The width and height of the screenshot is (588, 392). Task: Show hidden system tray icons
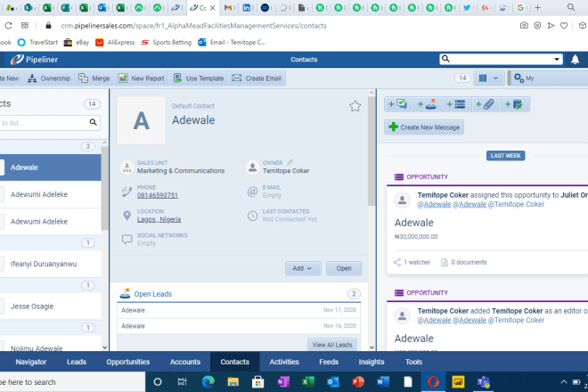pos(564,382)
